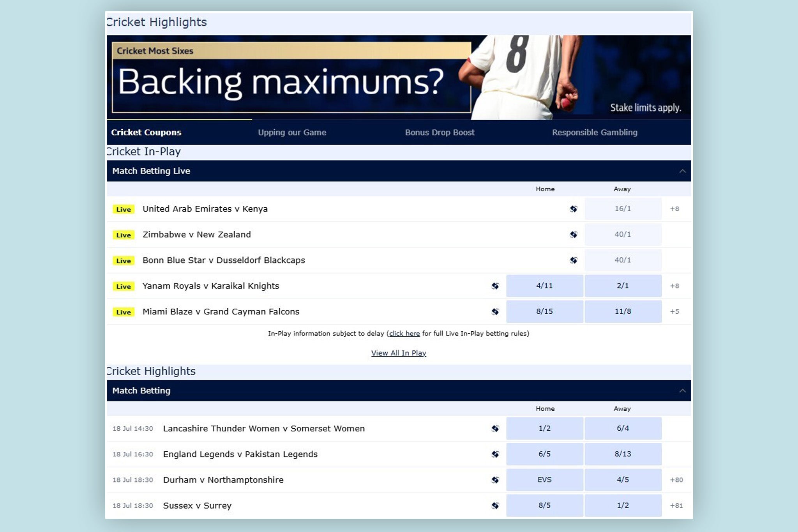
Task: Collapse the Match Betting highlights section
Action: pyautogui.click(x=682, y=391)
